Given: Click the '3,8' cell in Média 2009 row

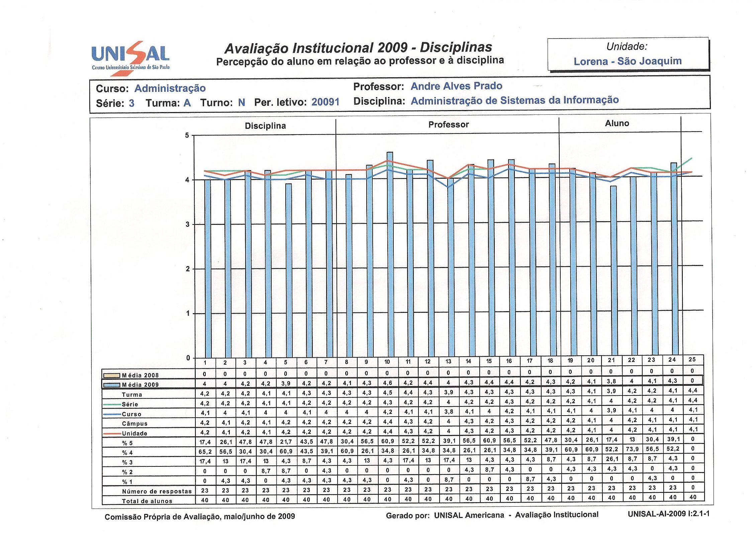Looking at the screenshot, I should (x=611, y=381).
